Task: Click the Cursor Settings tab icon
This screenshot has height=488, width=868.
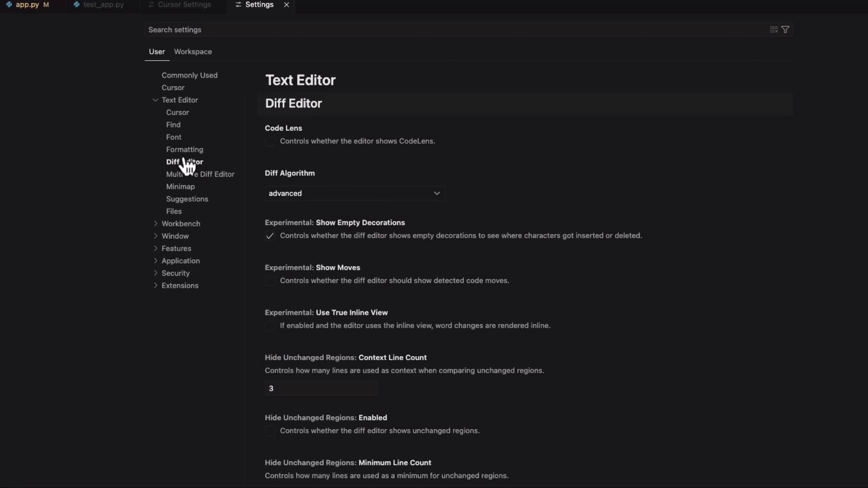Action: [x=151, y=5]
